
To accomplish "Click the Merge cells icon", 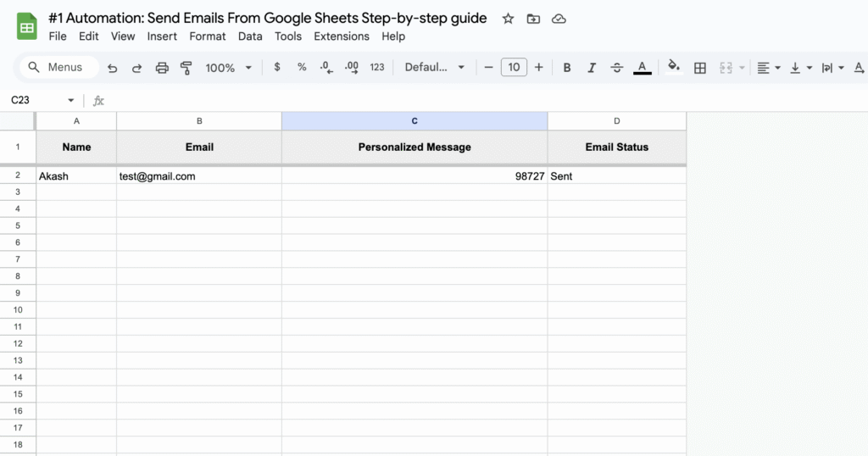I will coord(726,68).
